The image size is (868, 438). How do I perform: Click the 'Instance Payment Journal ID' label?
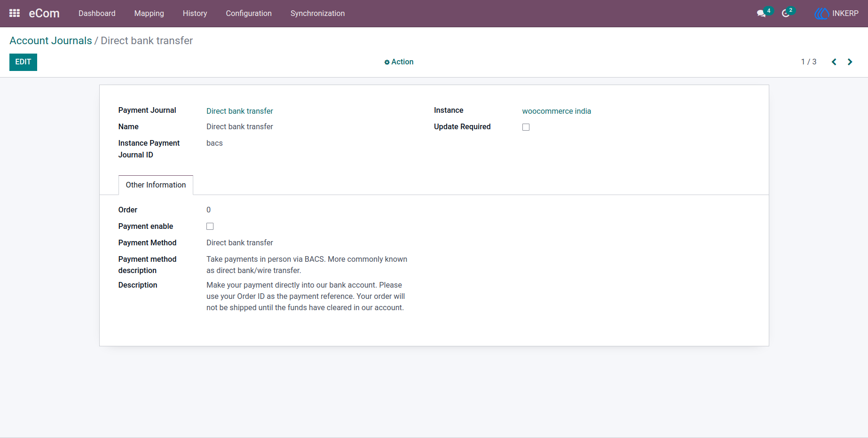click(149, 149)
